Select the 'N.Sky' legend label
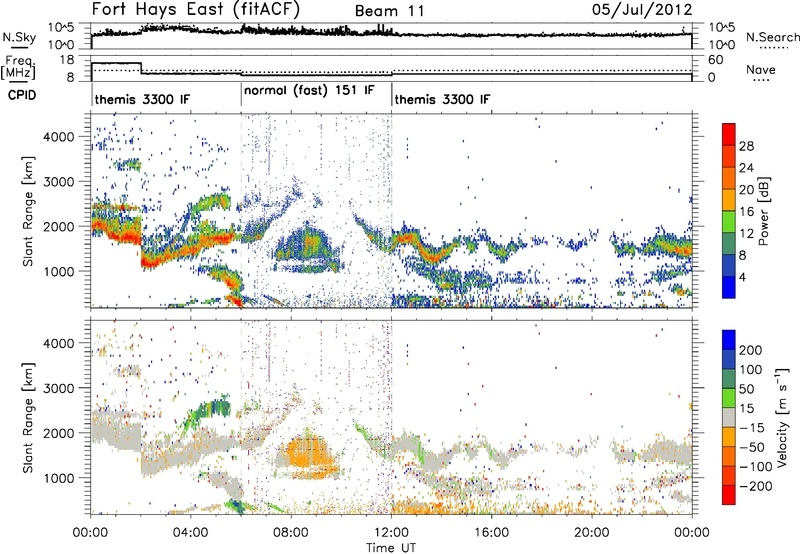The image size is (800, 554). (x=19, y=37)
